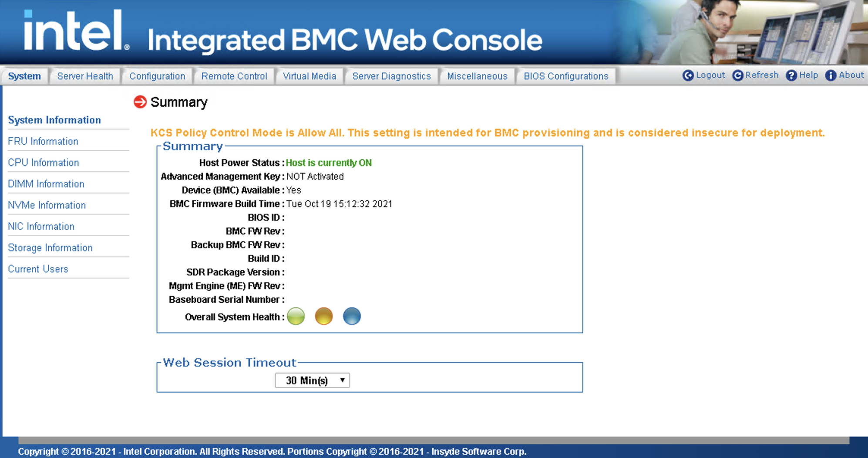
Task: Click the Intel logo in header
Action: click(x=77, y=30)
